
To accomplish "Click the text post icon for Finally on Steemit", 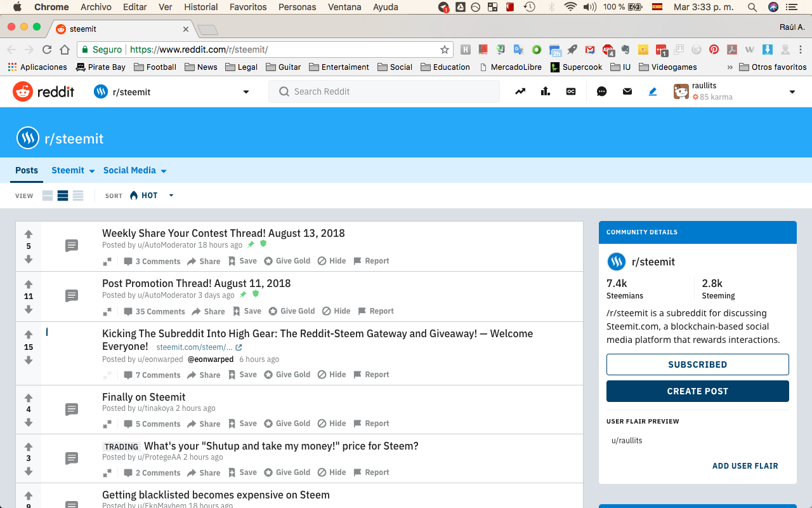I will (72, 410).
